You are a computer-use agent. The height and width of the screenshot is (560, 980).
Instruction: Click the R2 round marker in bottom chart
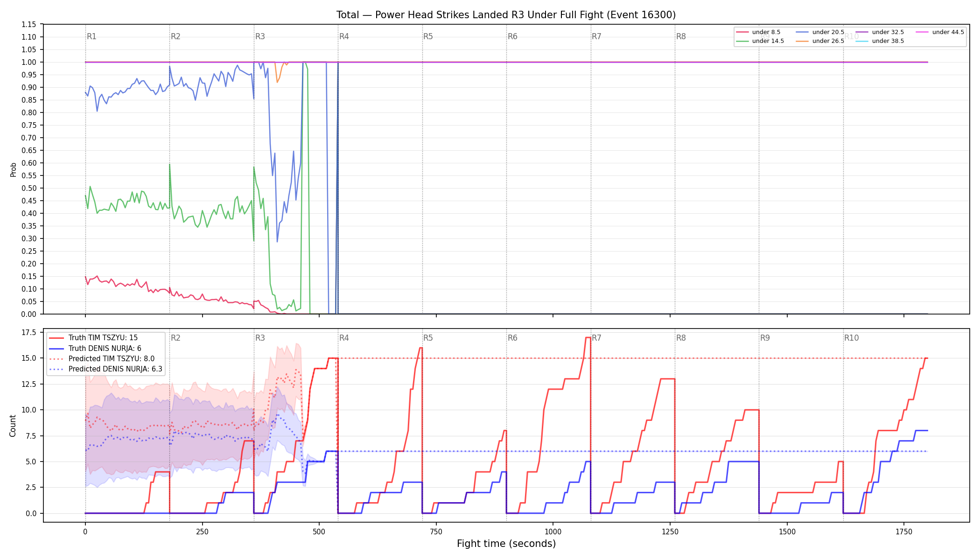tap(175, 338)
